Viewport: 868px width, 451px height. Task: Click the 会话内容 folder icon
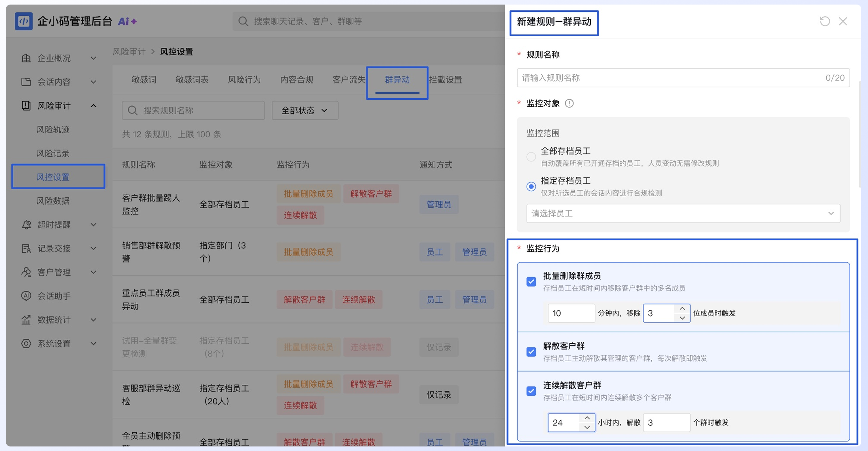pyautogui.click(x=26, y=82)
